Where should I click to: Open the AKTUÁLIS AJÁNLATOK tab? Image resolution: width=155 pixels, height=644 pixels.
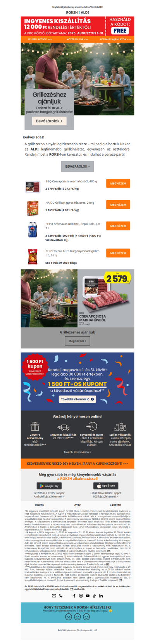[x=115, y=39]
